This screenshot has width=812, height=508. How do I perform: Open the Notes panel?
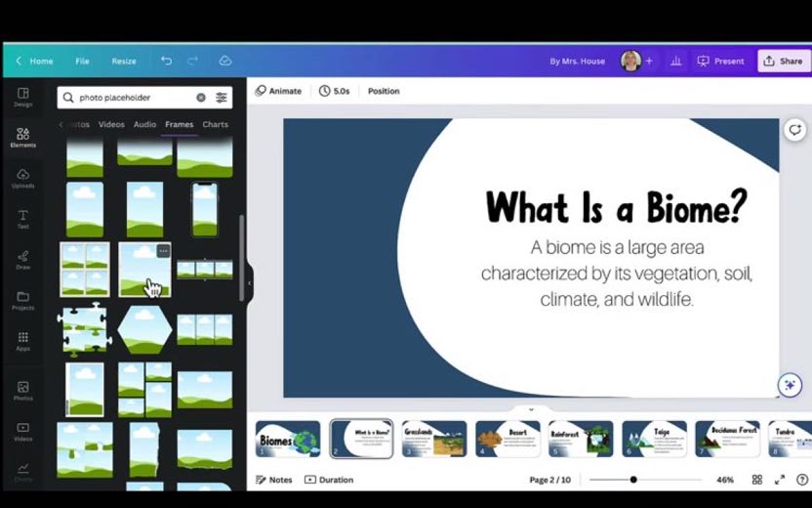tap(274, 480)
